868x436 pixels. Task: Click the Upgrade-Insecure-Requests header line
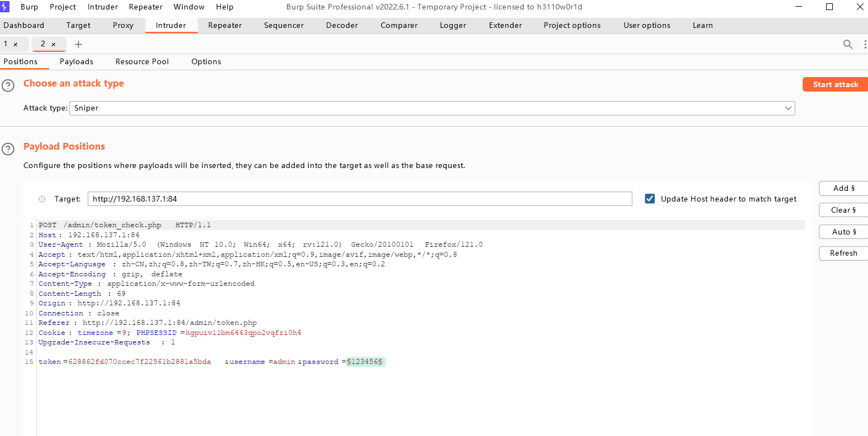point(107,342)
